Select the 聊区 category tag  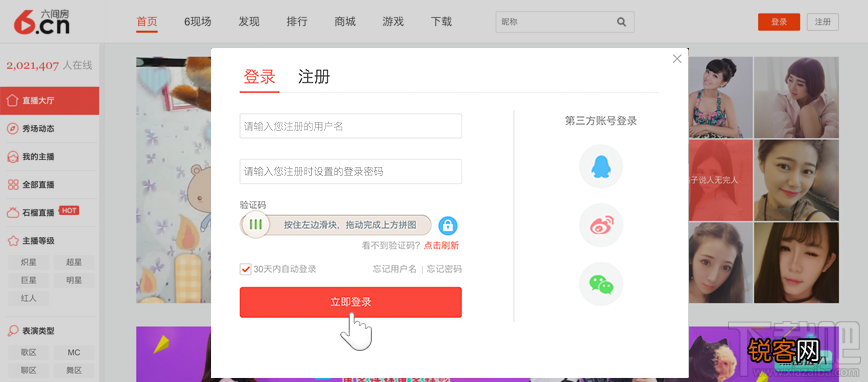pos(28,370)
